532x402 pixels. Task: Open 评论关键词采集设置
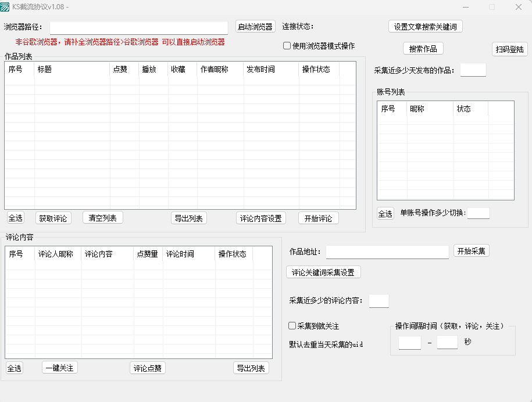click(323, 272)
